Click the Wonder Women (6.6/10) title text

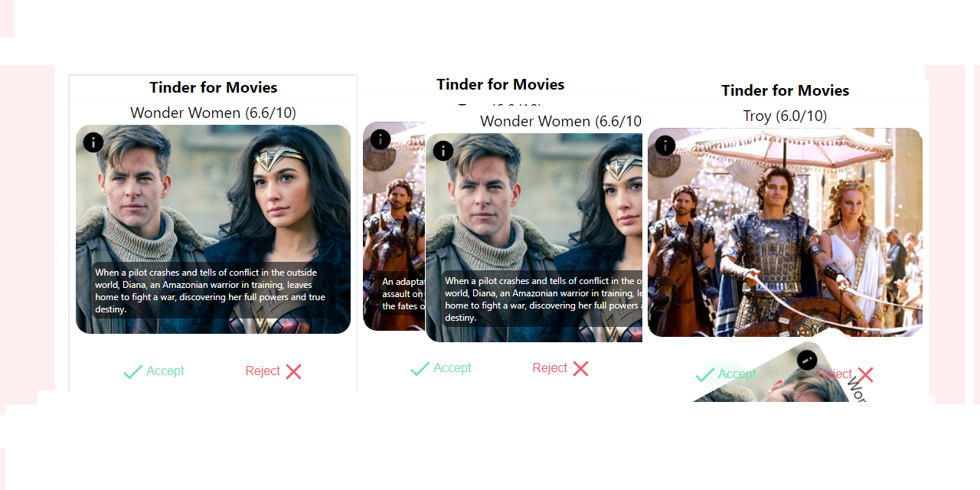(x=213, y=113)
